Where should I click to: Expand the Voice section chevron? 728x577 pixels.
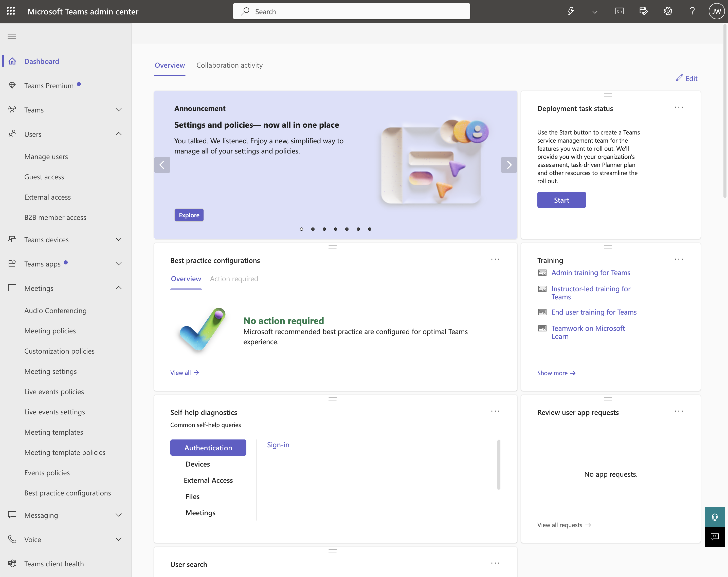coord(119,539)
